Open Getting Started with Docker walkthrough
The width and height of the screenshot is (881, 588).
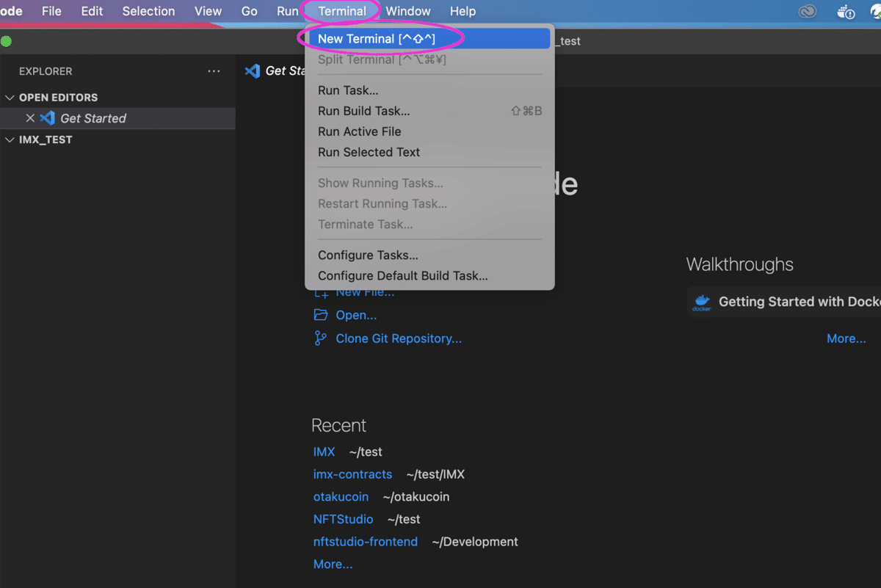[x=784, y=302]
